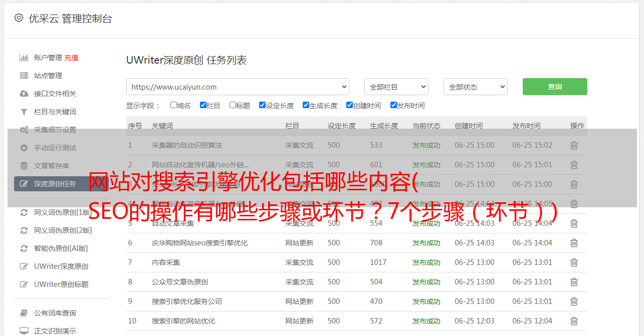This screenshot has height=336, width=644.
Task: Click the UWriter原创标题 edit icon
Action: click(x=24, y=284)
